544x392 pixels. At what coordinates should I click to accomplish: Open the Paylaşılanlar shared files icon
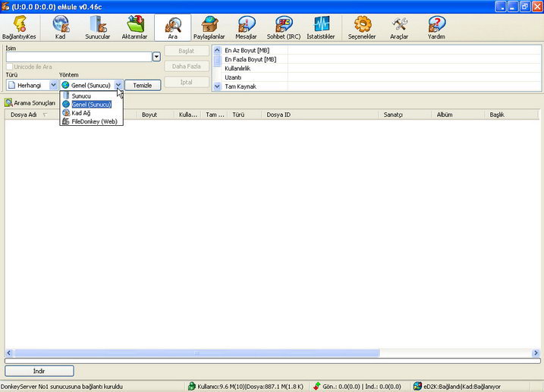[x=209, y=24]
